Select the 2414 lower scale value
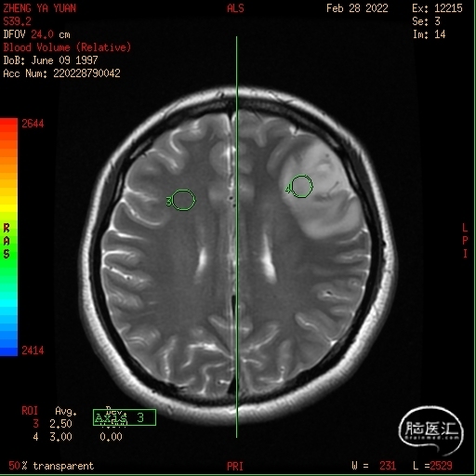 [33, 350]
